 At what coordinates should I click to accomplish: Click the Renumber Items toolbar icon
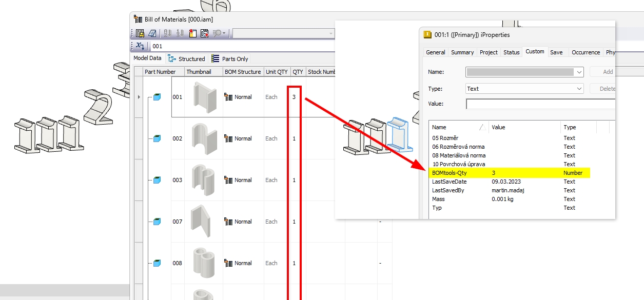pos(180,33)
